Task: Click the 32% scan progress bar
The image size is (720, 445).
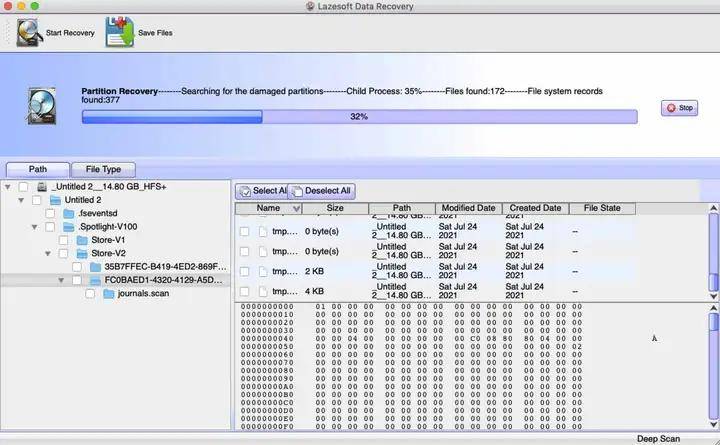Action: point(360,117)
